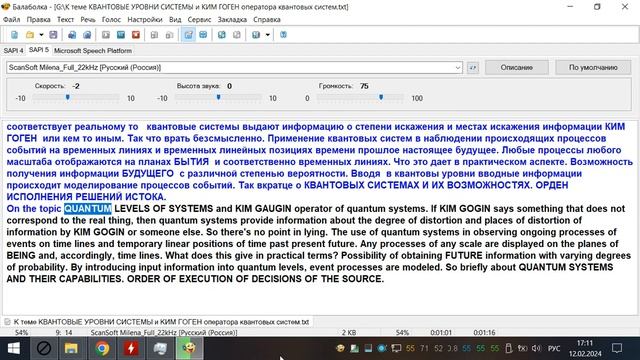Click the Описание button
Screen dimensions: 640x360
pos(517,68)
